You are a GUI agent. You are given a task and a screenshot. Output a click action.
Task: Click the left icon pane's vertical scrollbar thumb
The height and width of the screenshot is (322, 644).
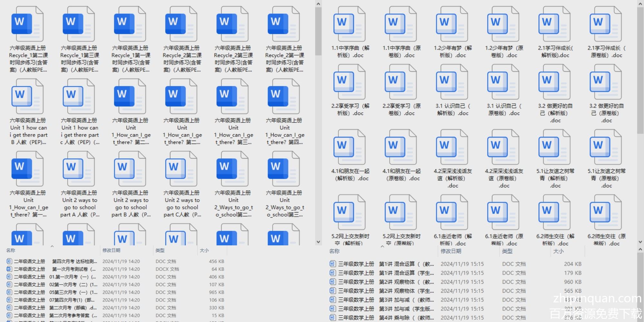click(318, 31)
